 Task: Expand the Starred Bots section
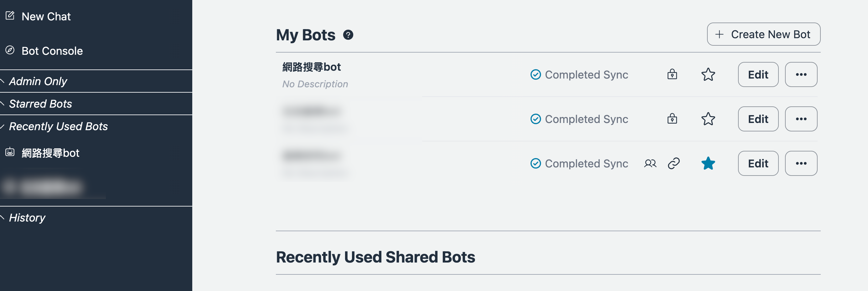[x=40, y=104]
